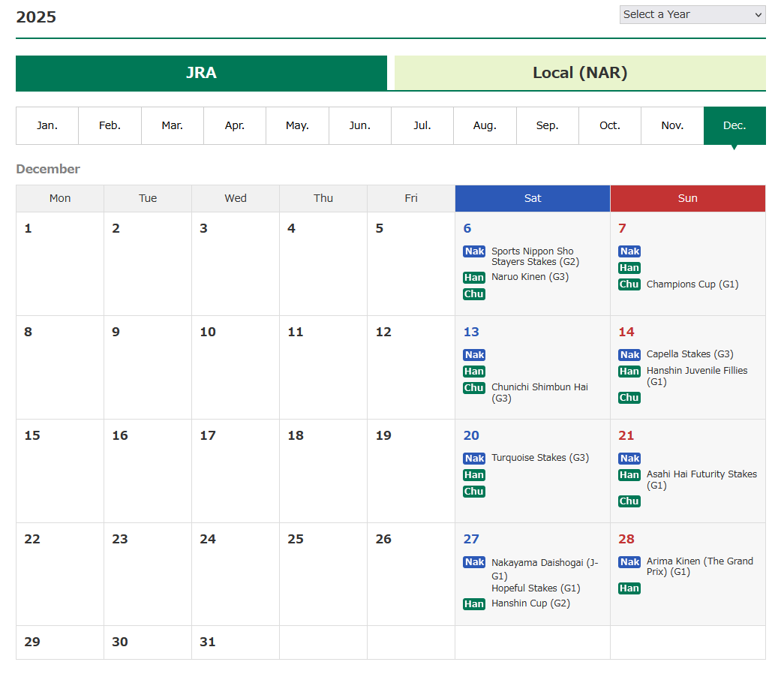The width and height of the screenshot is (784, 674).
Task: Click Chu badge on December 21
Action: click(x=629, y=501)
